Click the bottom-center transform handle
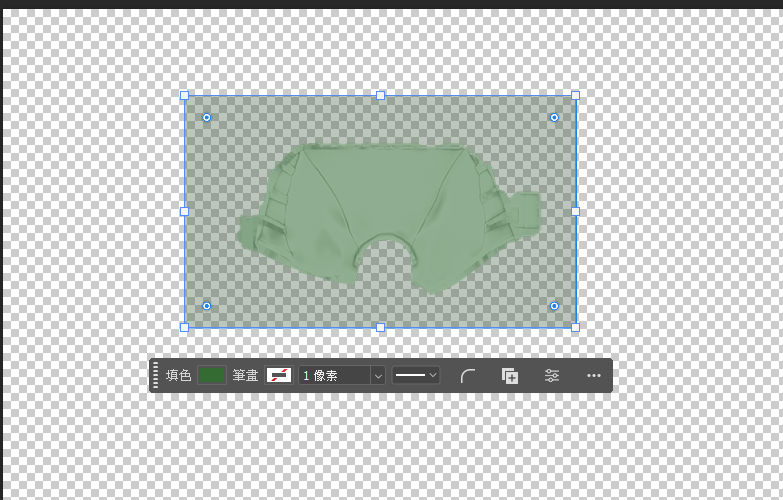Screen dimensions: 783x500 (x=380, y=327)
